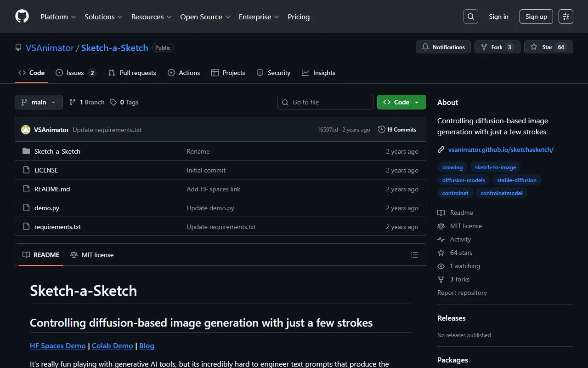
Task: Click the VSAnimator avatar in commit row
Action: (x=26, y=130)
